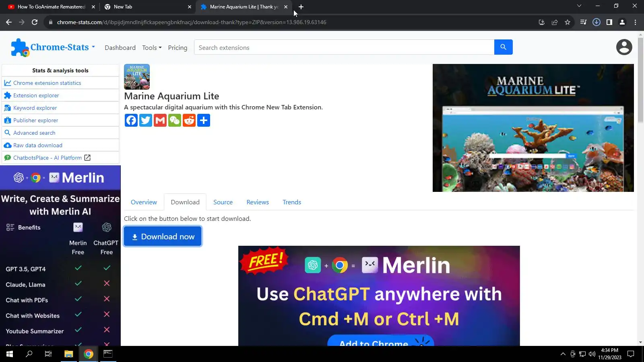Toggle the Chrome side panel icon
The height and width of the screenshot is (362, 644).
(609, 22)
